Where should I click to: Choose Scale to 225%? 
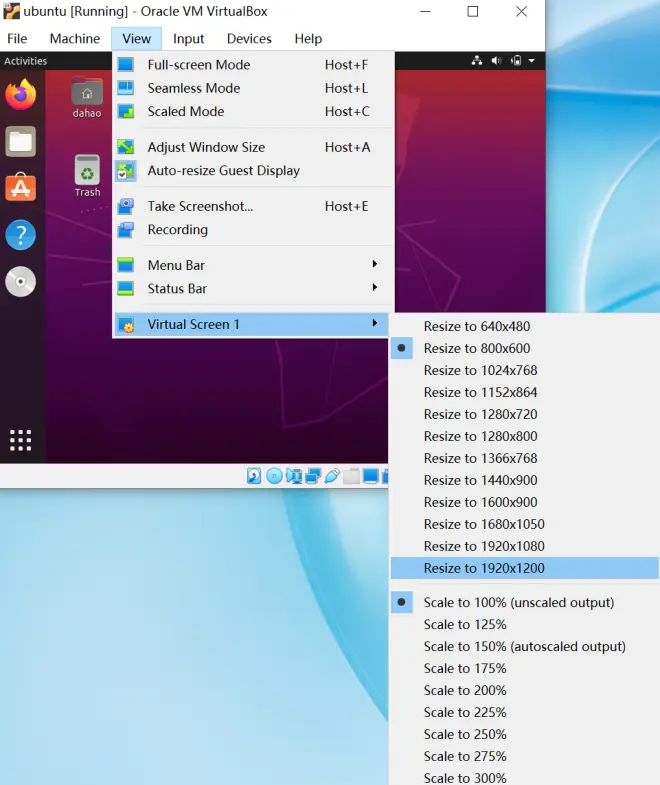point(524,713)
